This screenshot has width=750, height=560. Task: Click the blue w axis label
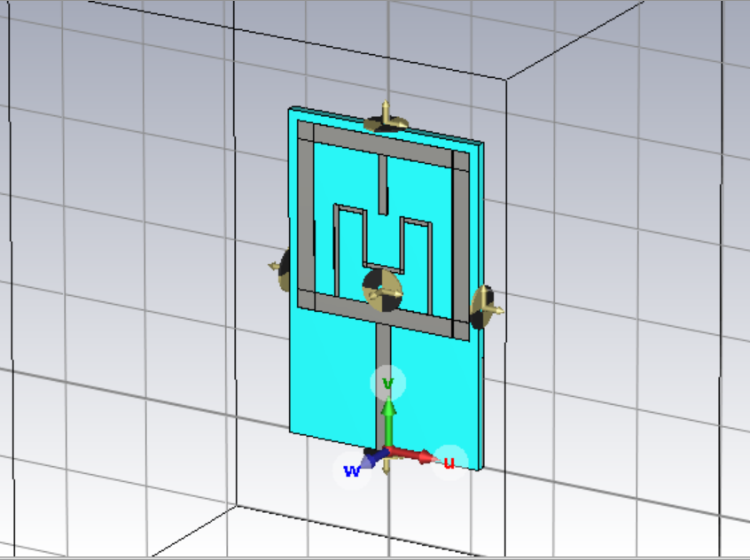tap(351, 470)
